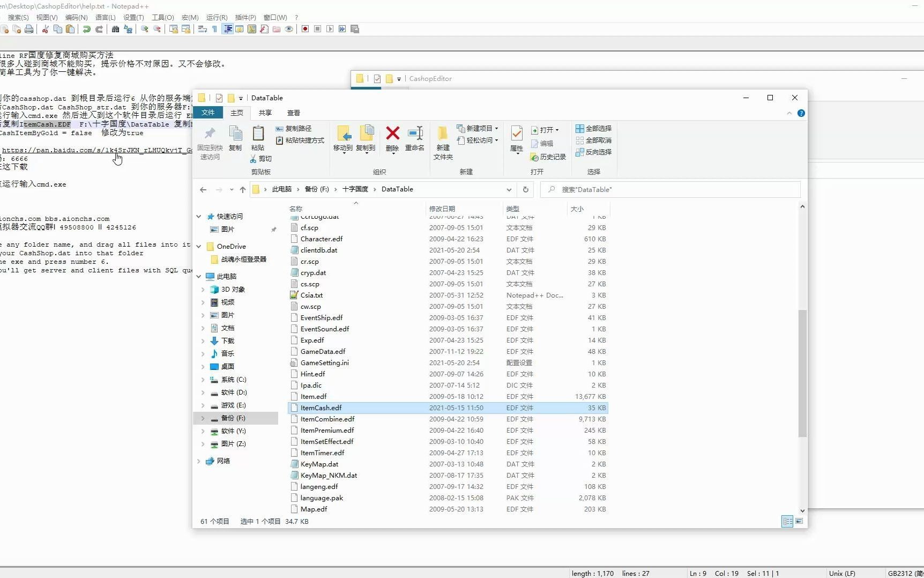Click 复制路径 in the ribbon
924x578 pixels.
(294, 129)
